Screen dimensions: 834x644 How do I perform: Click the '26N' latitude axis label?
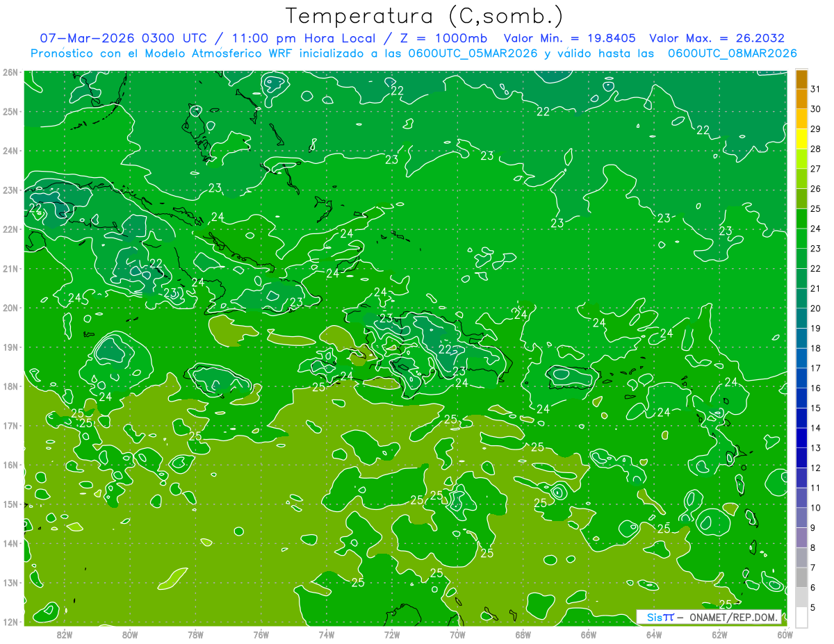(x=10, y=72)
